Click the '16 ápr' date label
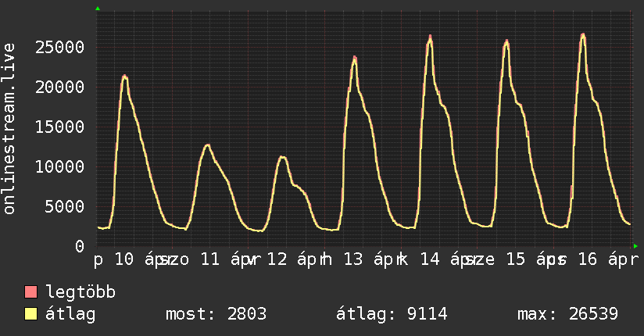 608,259
